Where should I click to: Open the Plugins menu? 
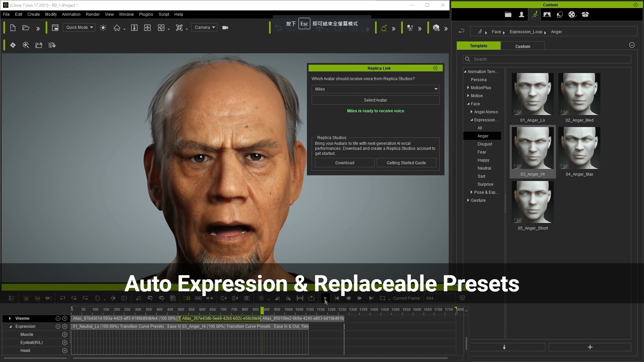click(x=146, y=14)
